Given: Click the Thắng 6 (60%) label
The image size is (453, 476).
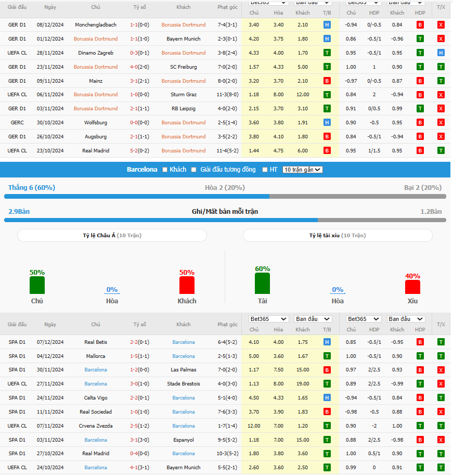Looking at the screenshot, I should (x=32, y=188).
